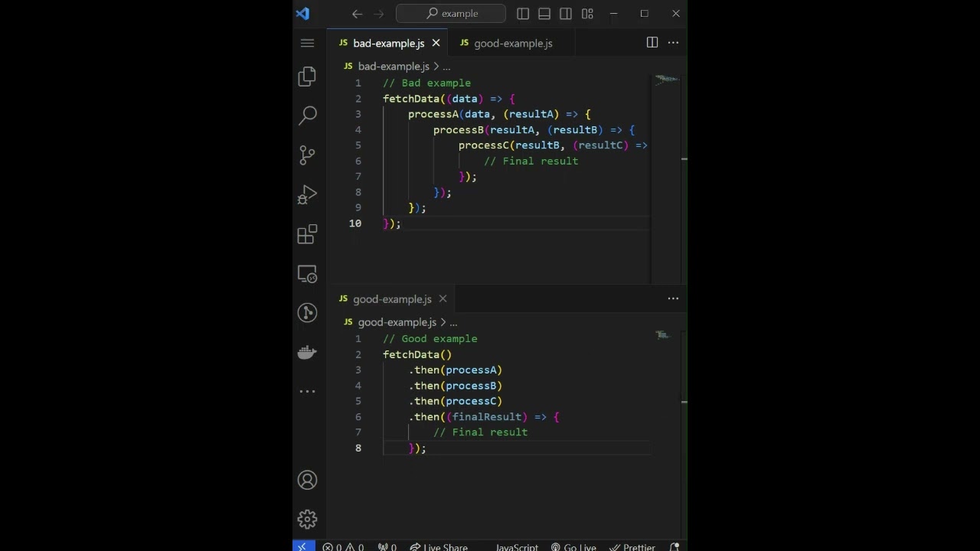Open more actions for the bottom editor group
Screen dimensions: 980x551
pos(673,298)
